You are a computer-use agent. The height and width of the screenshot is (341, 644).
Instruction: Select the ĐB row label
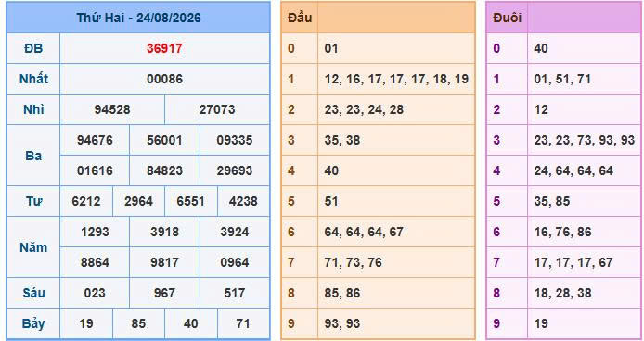[33, 48]
